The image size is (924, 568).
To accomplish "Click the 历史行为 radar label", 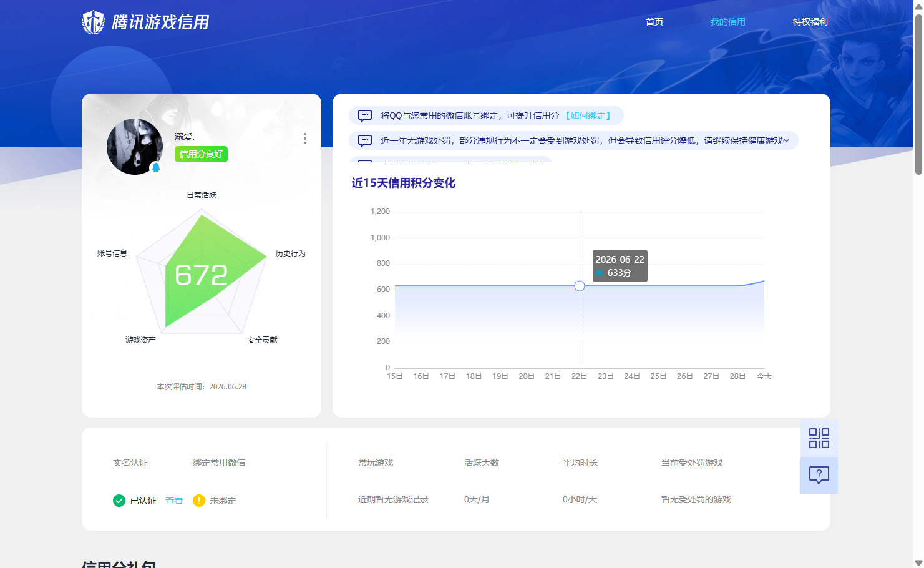I will tap(291, 253).
